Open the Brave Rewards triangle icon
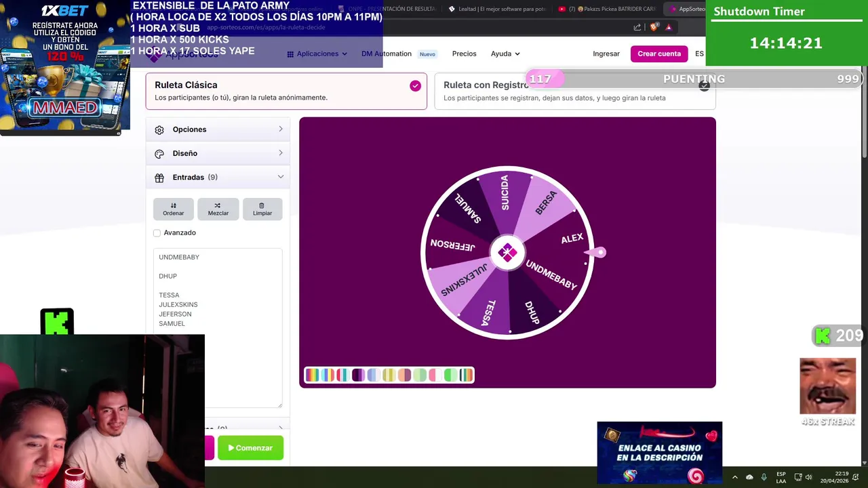 point(669,27)
